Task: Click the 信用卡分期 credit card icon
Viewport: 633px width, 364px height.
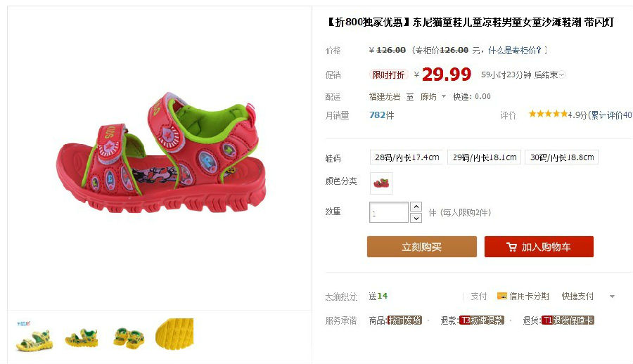Action: point(501,297)
